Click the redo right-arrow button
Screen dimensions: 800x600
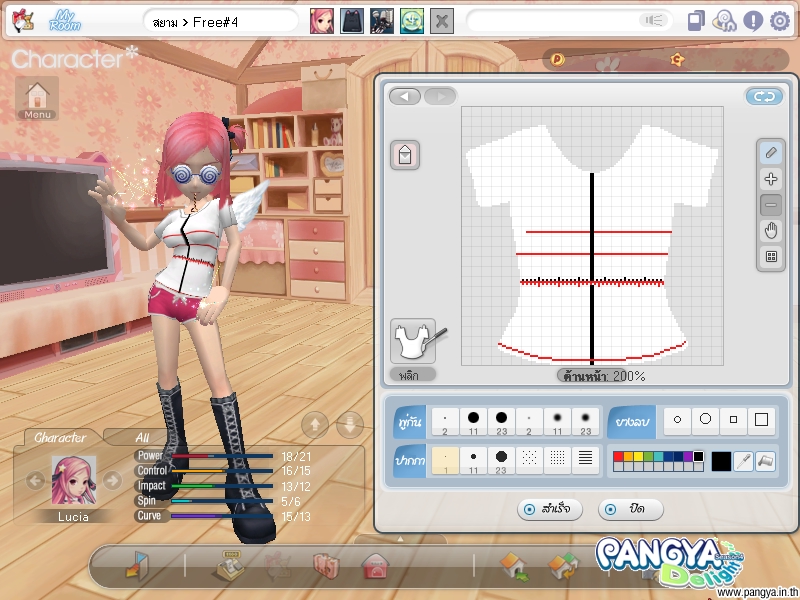(440, 96)
